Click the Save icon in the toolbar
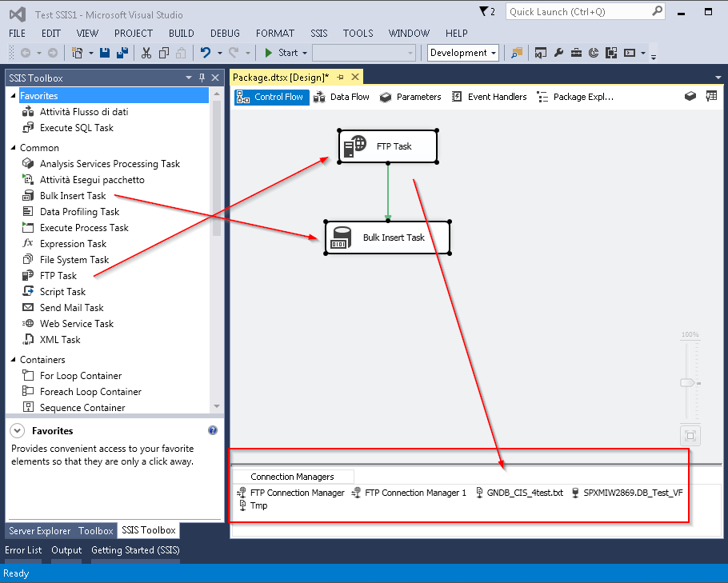 106,51
